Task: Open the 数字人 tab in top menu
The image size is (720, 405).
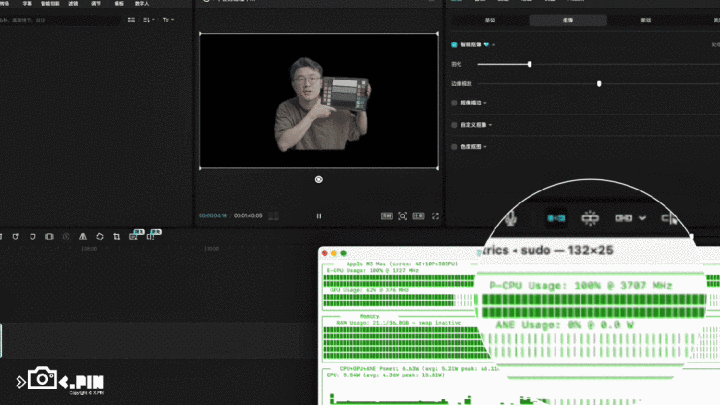Action: pyautogui.click(x=141, y=4)
